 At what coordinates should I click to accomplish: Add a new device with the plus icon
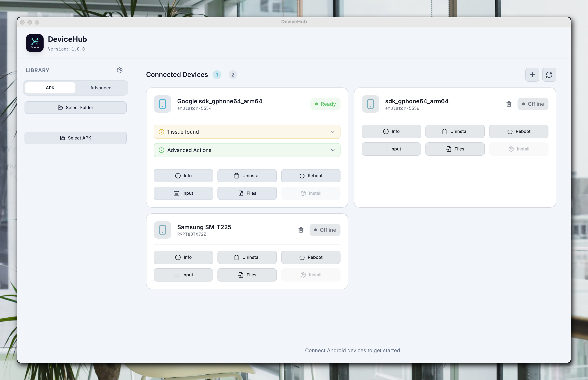click(532, 75)
